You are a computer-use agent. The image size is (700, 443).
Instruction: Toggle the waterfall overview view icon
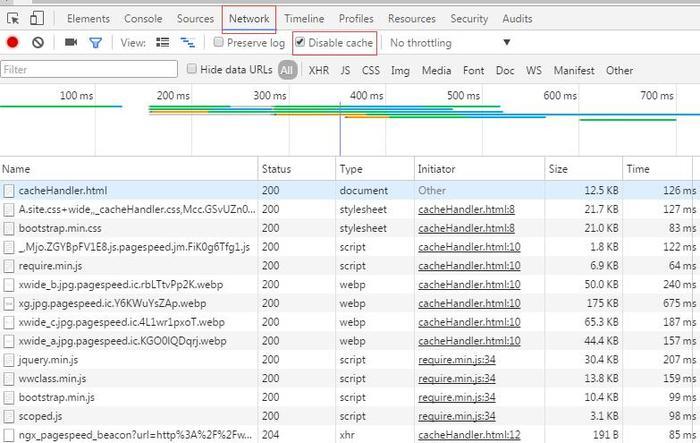[188, 42]
